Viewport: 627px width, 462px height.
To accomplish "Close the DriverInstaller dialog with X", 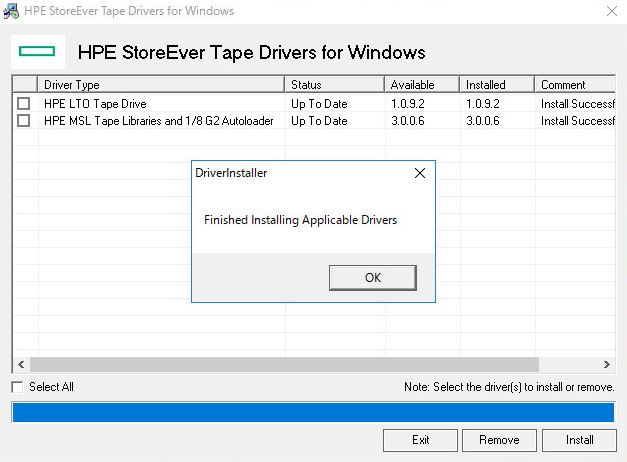I will (420, 173).
